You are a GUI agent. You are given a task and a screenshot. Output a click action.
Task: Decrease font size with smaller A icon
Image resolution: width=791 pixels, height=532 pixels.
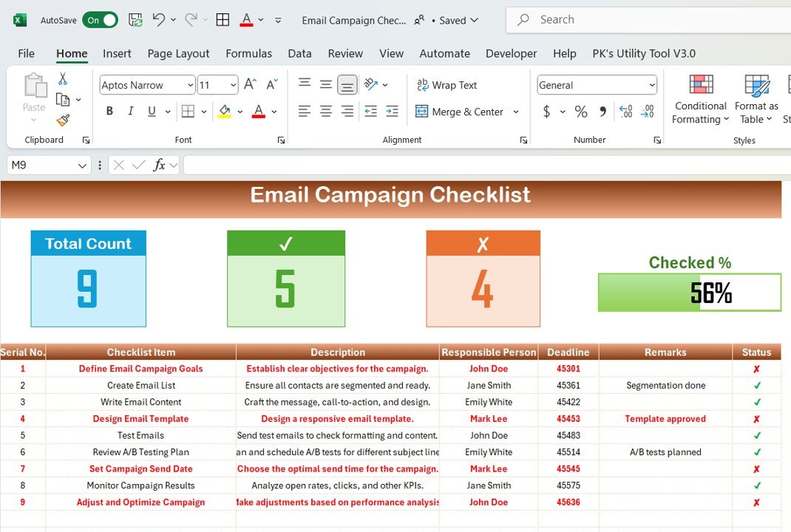(272, 84)
